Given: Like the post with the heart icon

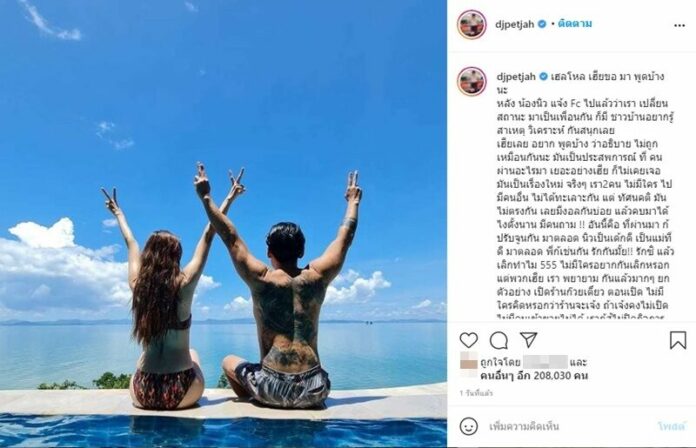Looking at the screenshot, I should [x=468, y=340].
